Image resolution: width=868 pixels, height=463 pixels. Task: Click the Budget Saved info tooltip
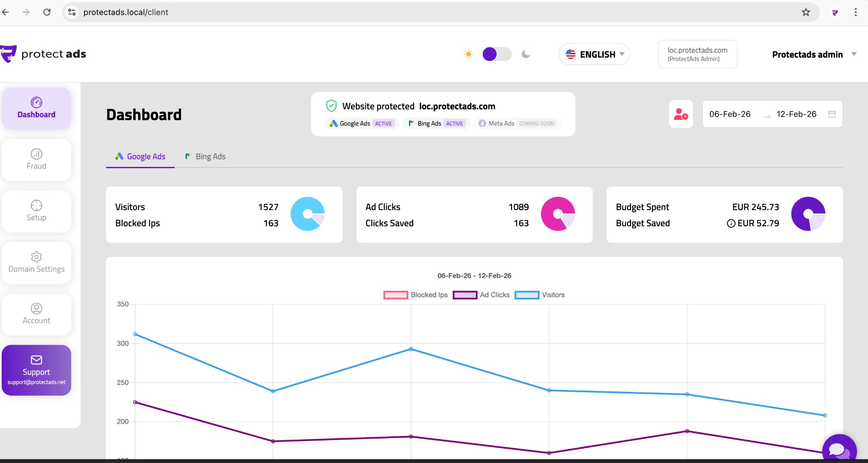(731, 223)
